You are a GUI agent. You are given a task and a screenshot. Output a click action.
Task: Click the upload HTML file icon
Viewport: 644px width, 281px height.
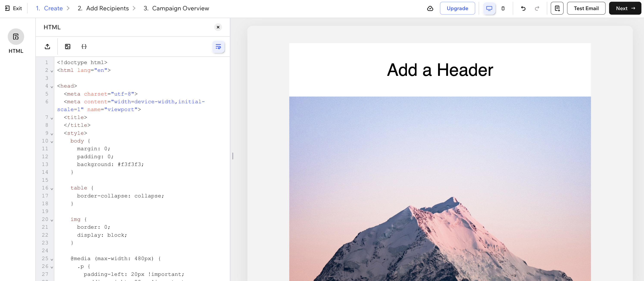point(47,47)
